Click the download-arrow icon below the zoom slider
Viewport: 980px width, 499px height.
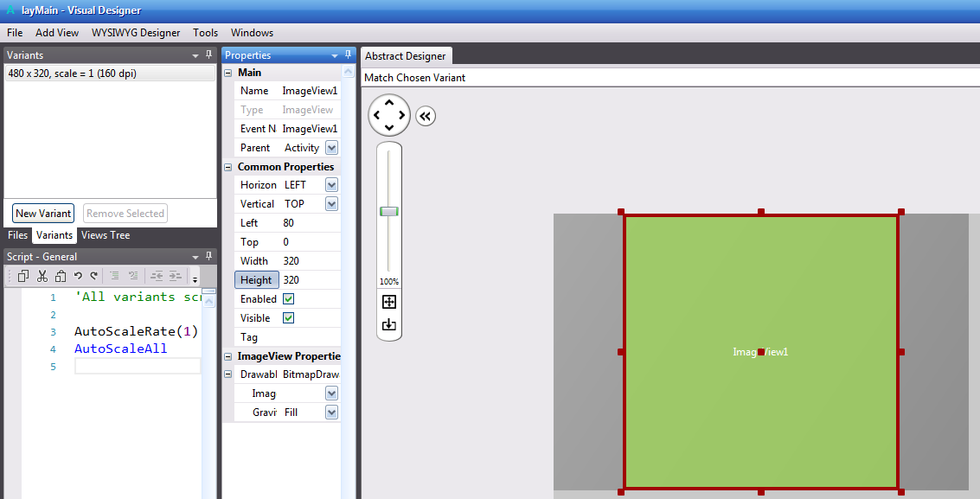[388, 324]
